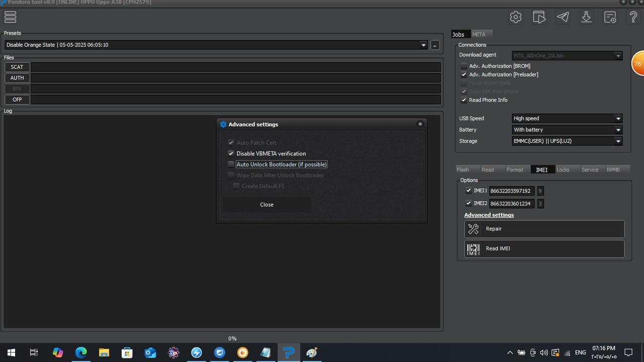Open the USB Speed dropdown
Viewport: 644px width, 362px height.
pyautogui.click(x=567, y=119)
